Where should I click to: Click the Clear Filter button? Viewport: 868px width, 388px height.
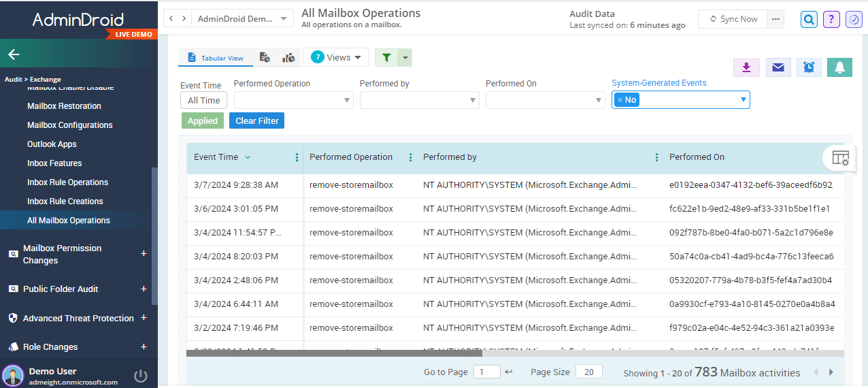pos(257,120)
